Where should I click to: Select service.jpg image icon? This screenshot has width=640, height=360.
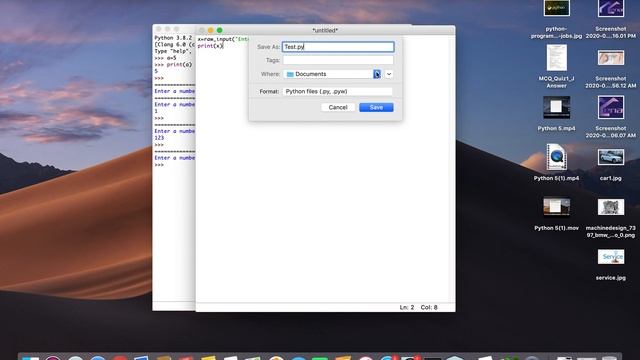click(x=611, y=257)
